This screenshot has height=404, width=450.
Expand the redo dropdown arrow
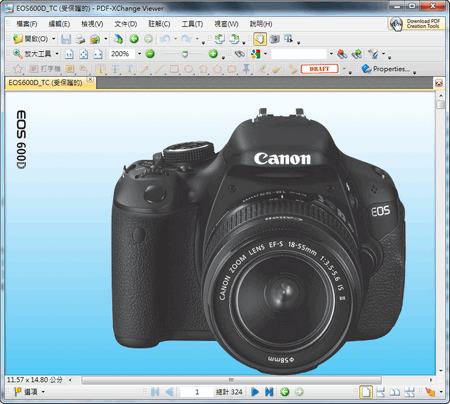tap(197, 39)
